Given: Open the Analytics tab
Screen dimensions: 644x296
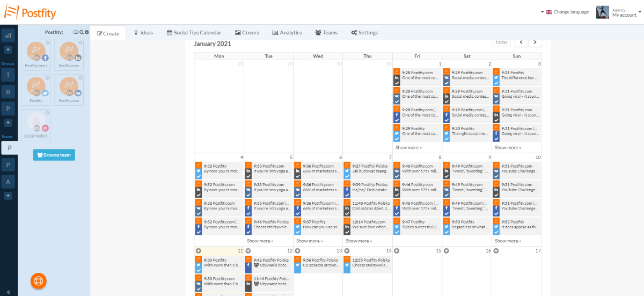Looking at the screenshot, I should coord(287,33).
